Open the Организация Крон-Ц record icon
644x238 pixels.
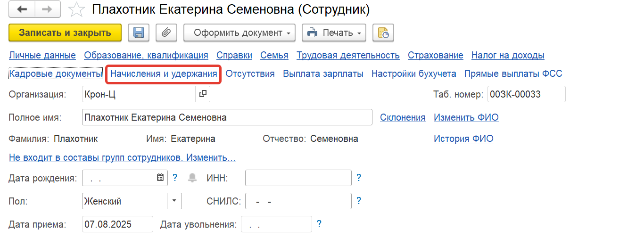[203, 94]
